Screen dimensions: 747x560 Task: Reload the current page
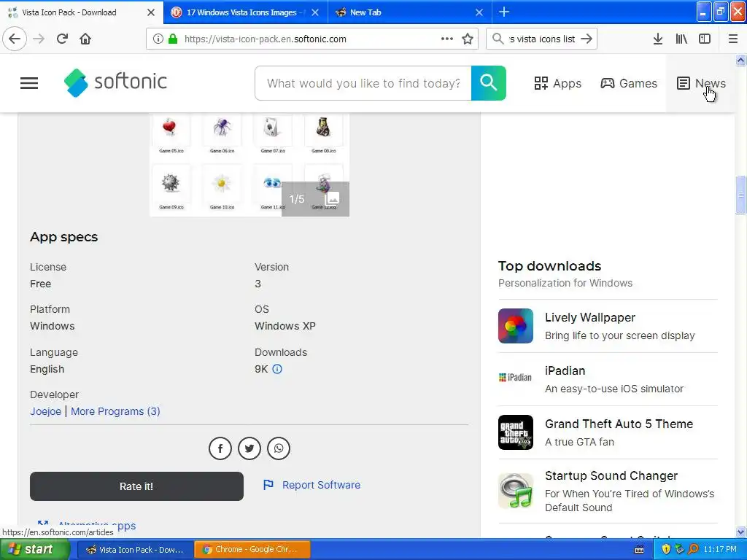[x=62, y=39]
